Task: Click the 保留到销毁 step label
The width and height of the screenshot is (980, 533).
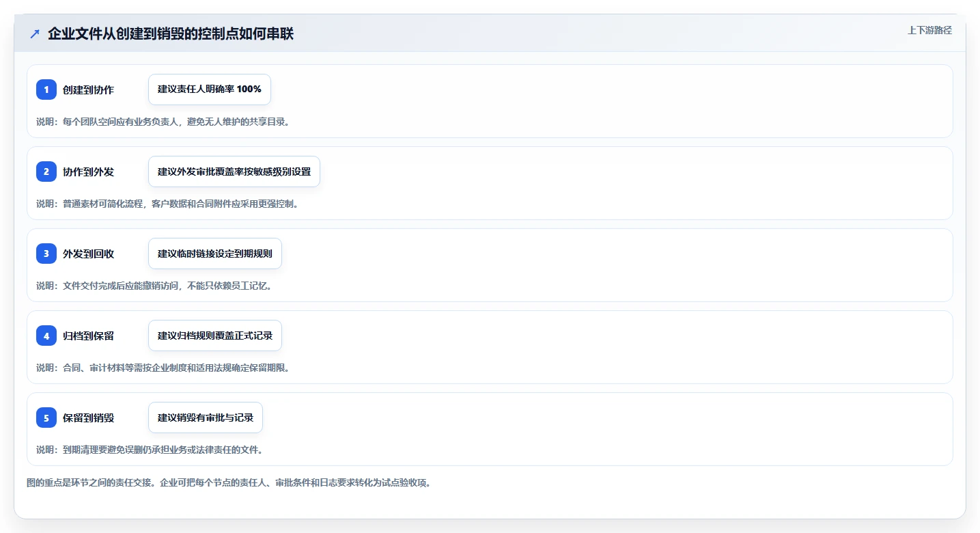Action: (x=88, y=418)
